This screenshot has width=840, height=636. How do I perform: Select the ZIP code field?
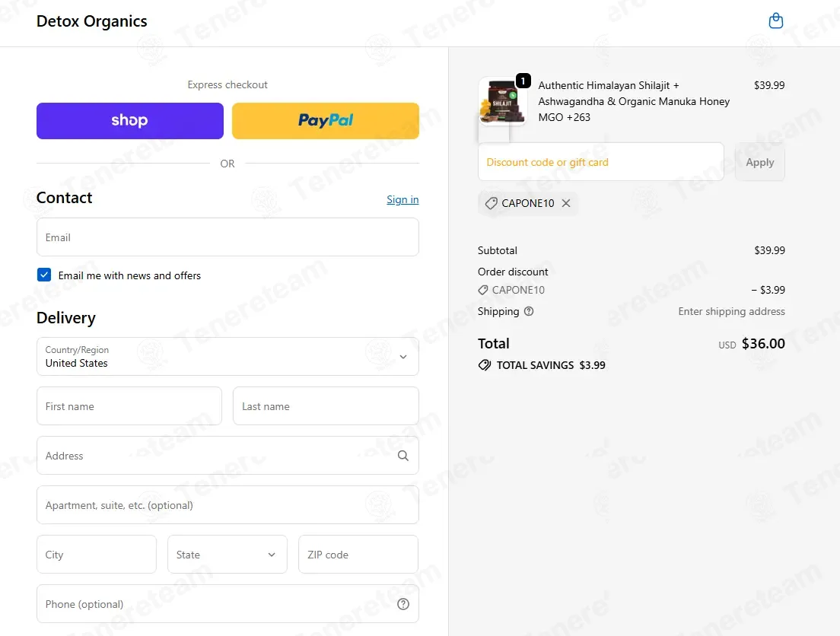click(358, 554)
